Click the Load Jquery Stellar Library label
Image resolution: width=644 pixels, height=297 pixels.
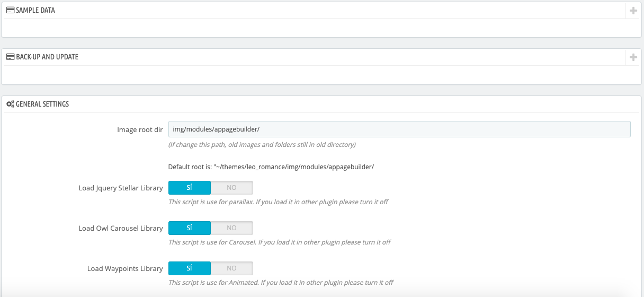pos(121,188)
